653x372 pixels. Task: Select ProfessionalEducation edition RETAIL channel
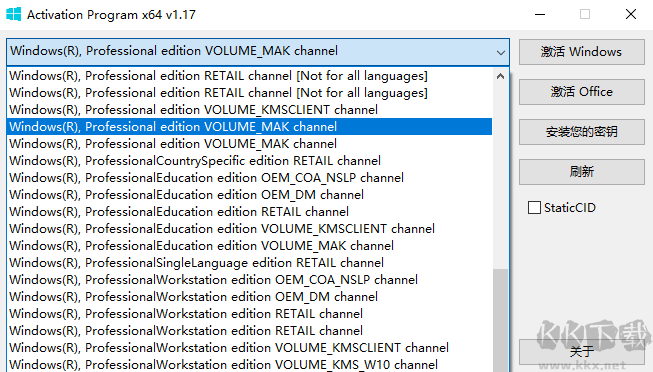tap(249, 212)
